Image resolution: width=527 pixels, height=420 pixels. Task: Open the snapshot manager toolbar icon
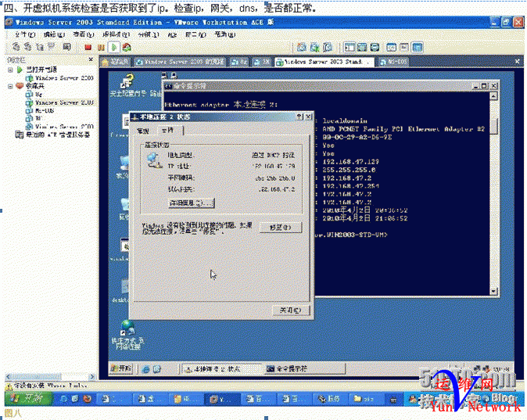[328, 48]
